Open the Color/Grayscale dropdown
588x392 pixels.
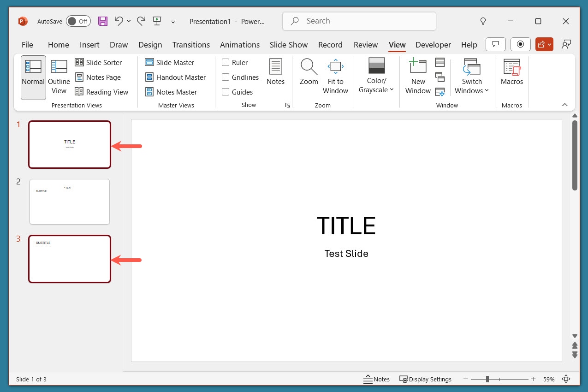tap(376, 77)
